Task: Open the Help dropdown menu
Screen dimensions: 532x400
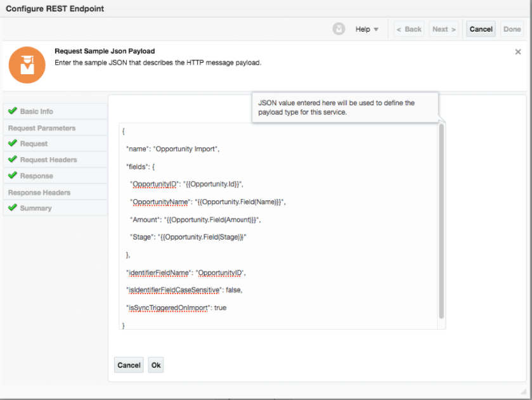Action: point(367,29)
